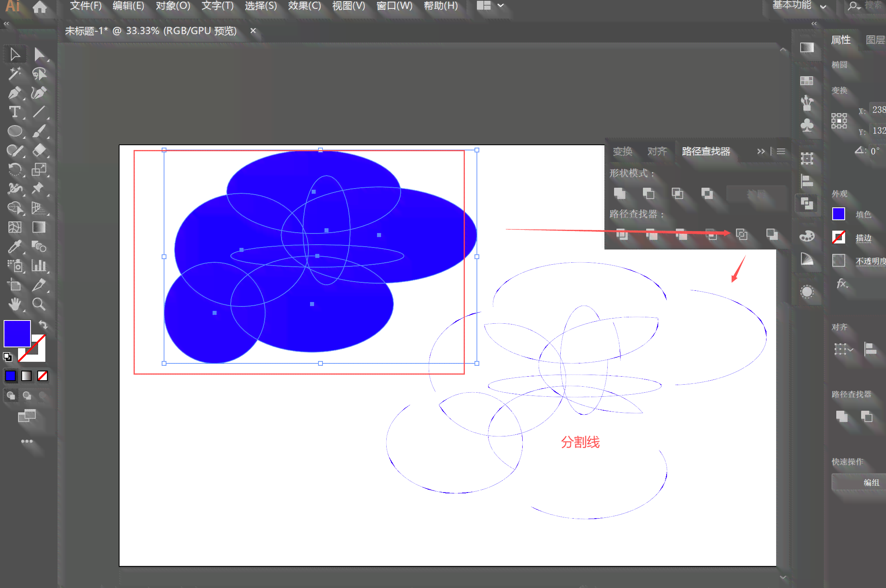Switch to Draw Normal mode
The image size is (886, 588).
coord(11,396)
